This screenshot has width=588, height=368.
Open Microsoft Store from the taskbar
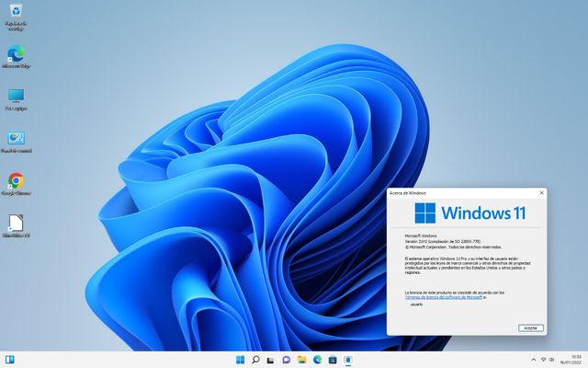(x=333, y=358)
